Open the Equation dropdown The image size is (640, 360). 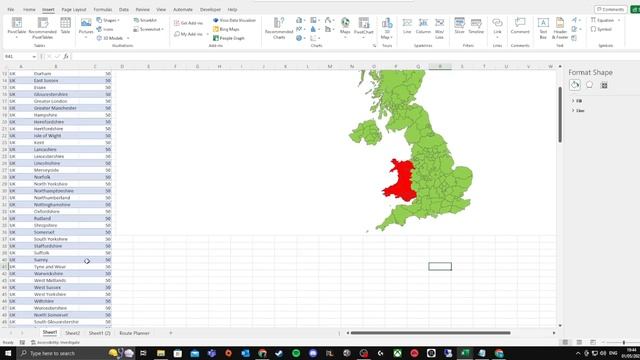click(605, 20)
